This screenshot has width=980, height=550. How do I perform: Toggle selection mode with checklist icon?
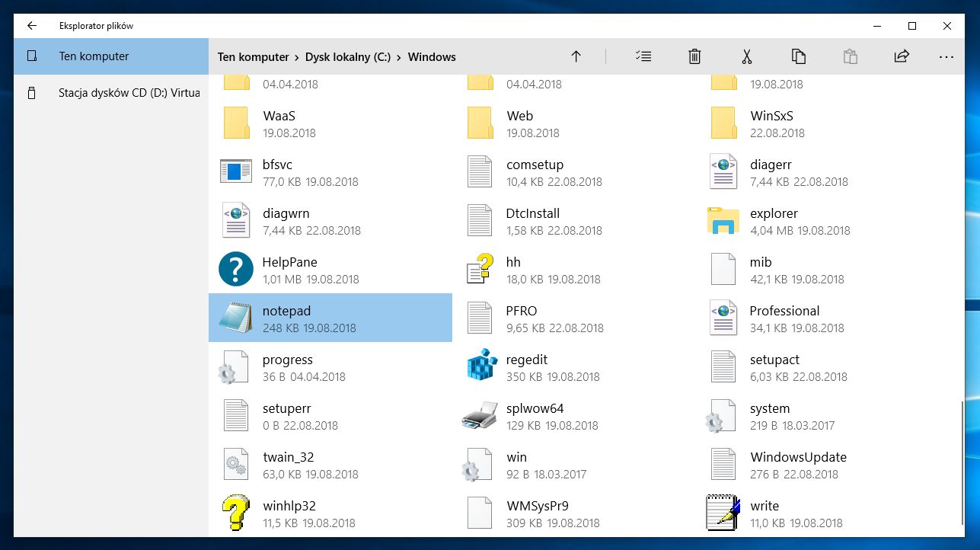pyautogui.click(x=643, y=56)
